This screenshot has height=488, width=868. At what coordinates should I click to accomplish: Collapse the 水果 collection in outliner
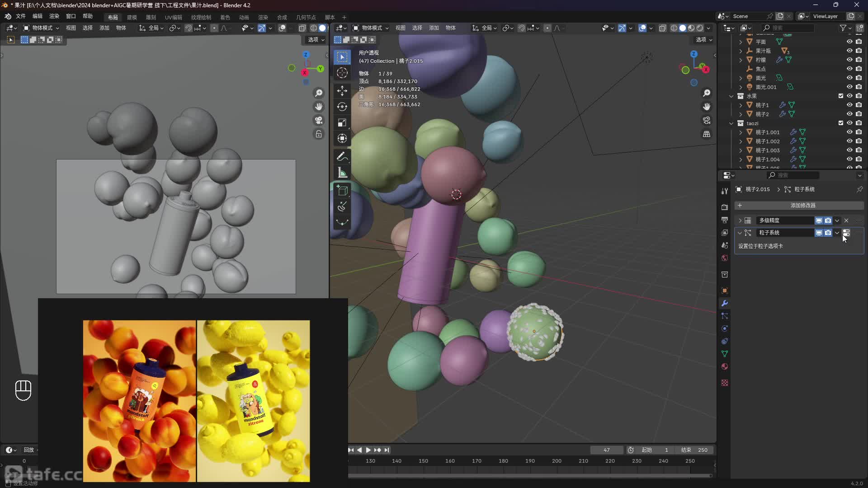(x=731, y=96)
